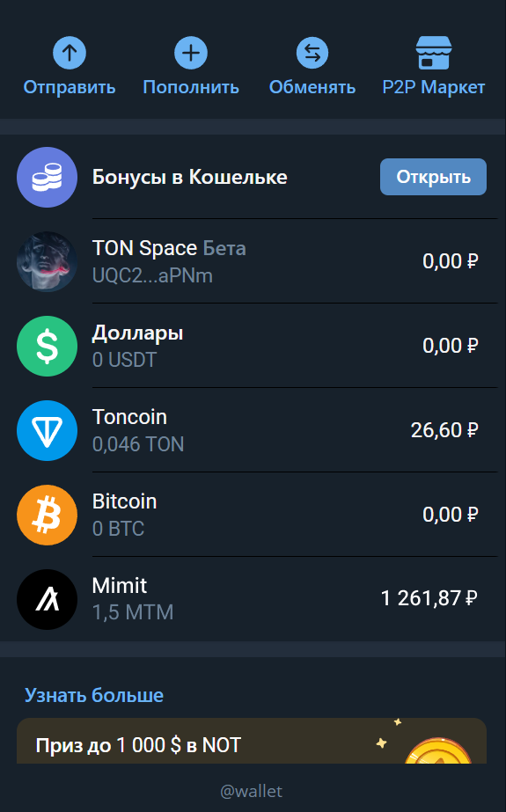
Task: Click the black Mimit logo icon
Action: pos(48,599)
